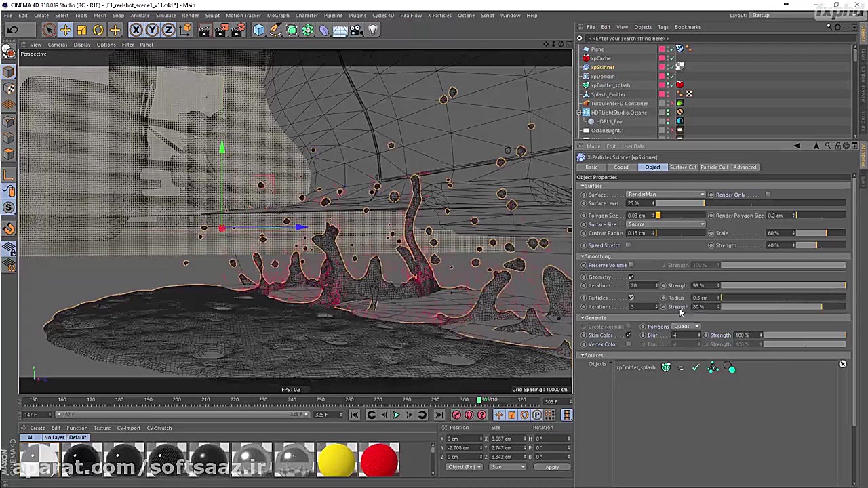This screenshot has height=488, width=868.
Task: Select xpSkinner in the object tree
Action: [602, 67]
